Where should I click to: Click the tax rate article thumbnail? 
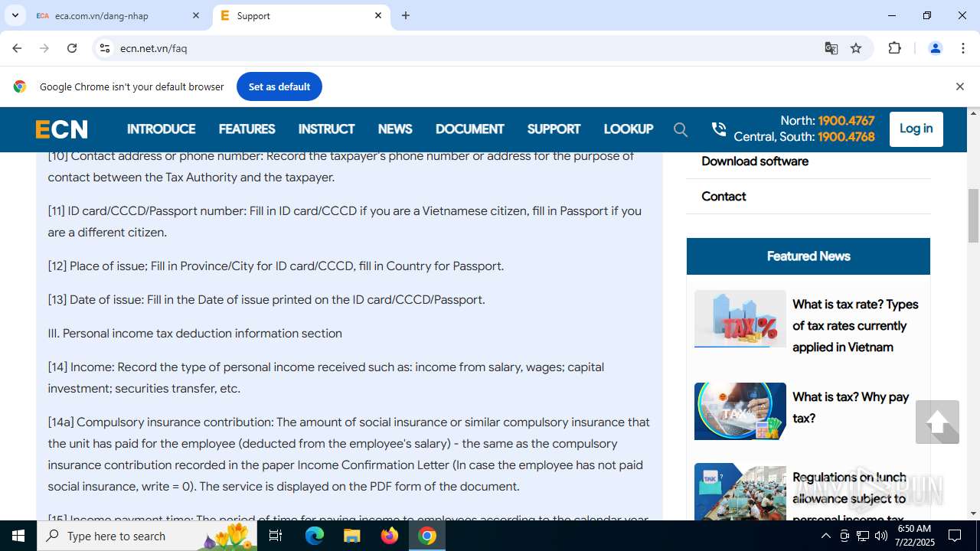click(x=740, y=319)
